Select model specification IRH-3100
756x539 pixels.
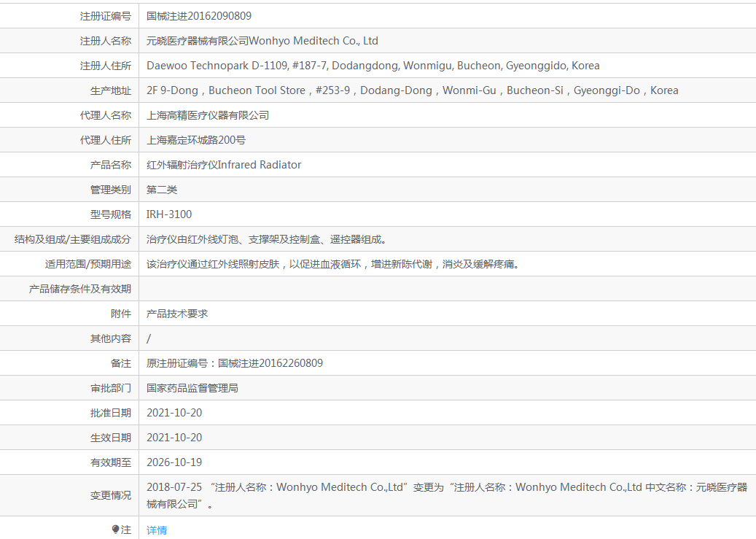click(x=169, y=214)
